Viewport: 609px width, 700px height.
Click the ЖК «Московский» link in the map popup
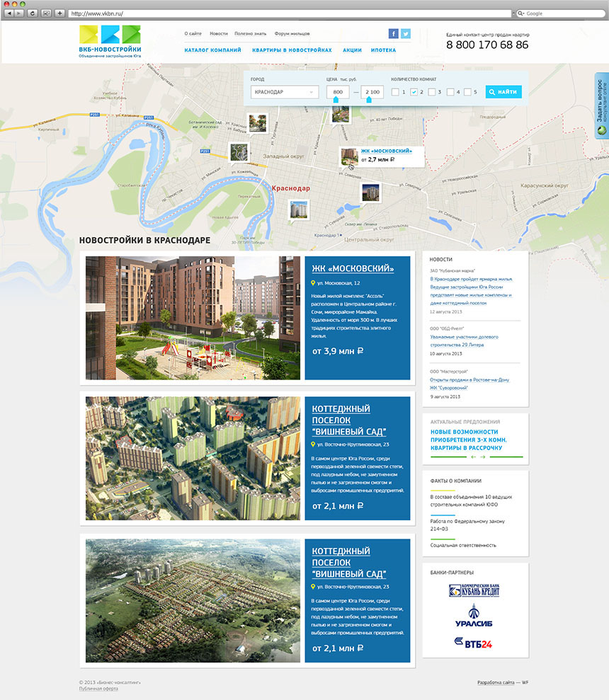tap(386, 151)
